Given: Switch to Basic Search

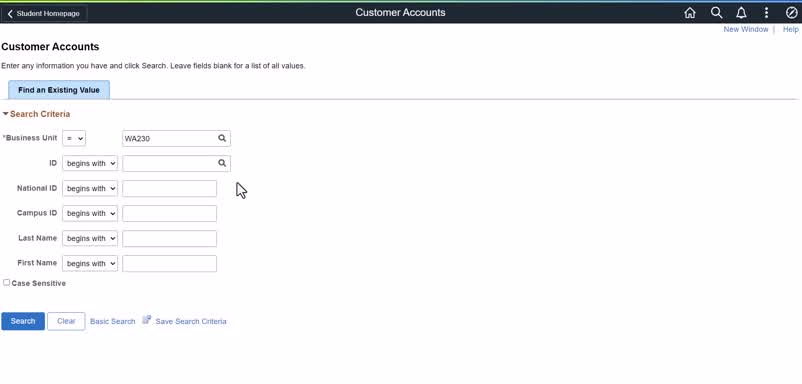Looking at the screenshot, I should (113, 322).
